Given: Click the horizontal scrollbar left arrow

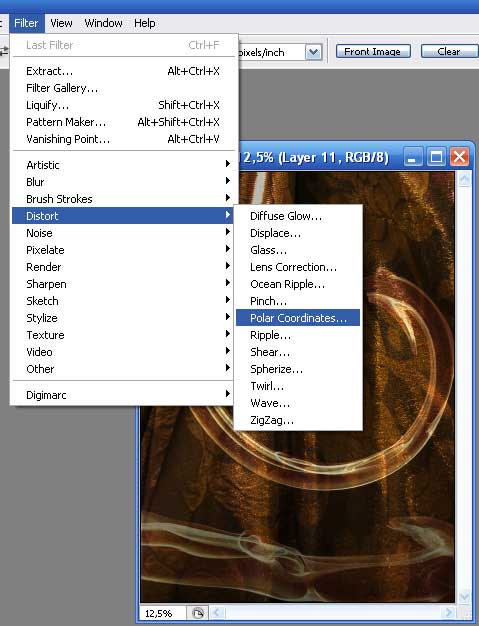Looking at the screenshot, I should coord(218,613).
